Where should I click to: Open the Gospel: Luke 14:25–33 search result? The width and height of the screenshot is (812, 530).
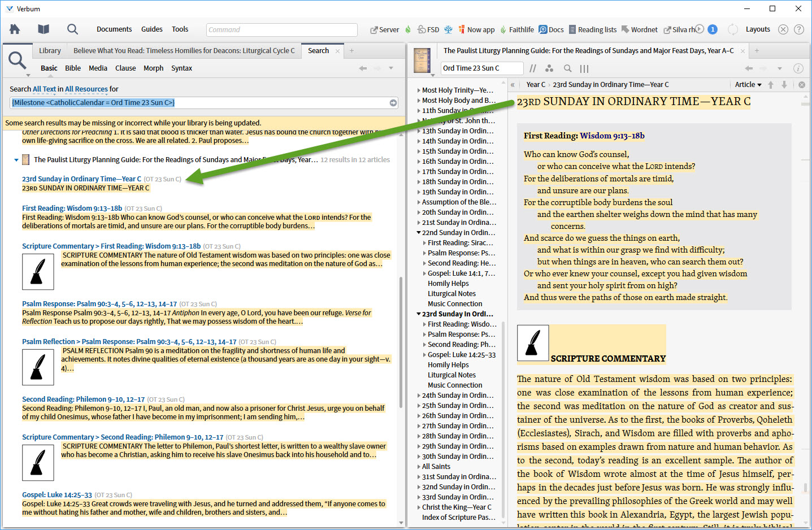coord(57,495)
